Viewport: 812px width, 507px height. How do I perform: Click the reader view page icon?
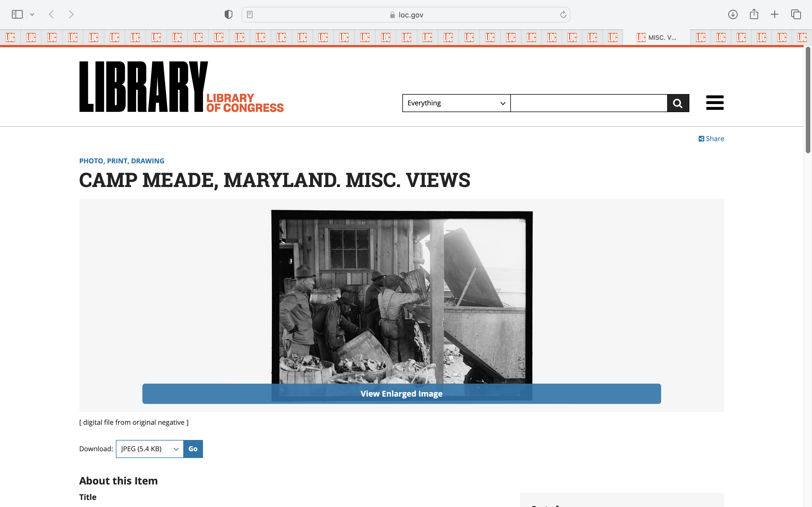(x=250, y=14)
